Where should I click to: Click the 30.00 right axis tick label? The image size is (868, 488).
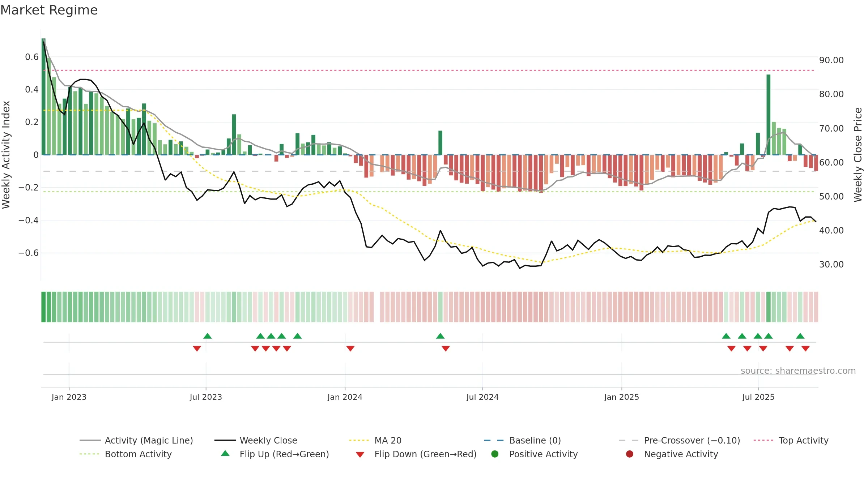831,264
